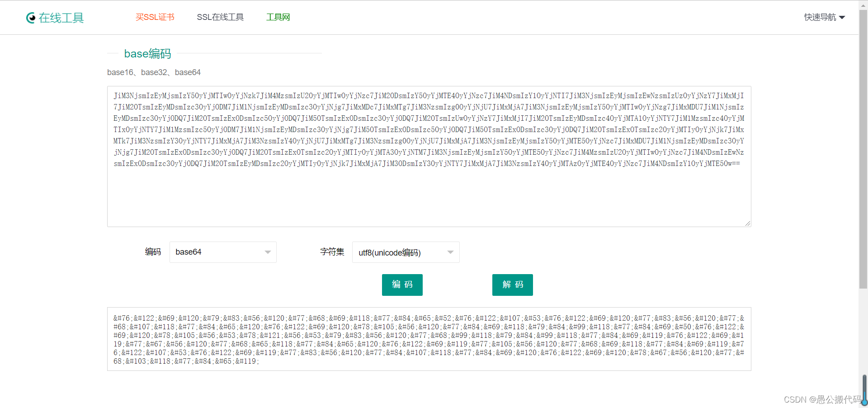This screenshot has height=408, width=868.
Task: Open the 编码 base64 dropdown
Action: (223, 252)
